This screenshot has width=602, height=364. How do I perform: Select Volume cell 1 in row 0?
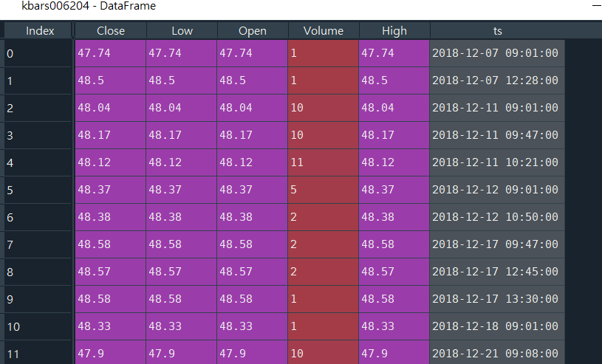324,53
